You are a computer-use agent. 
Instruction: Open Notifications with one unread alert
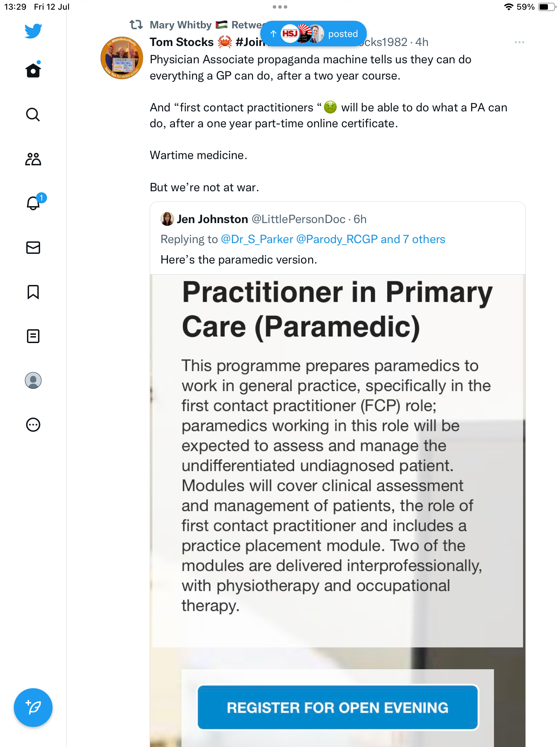tap(34, 203)
